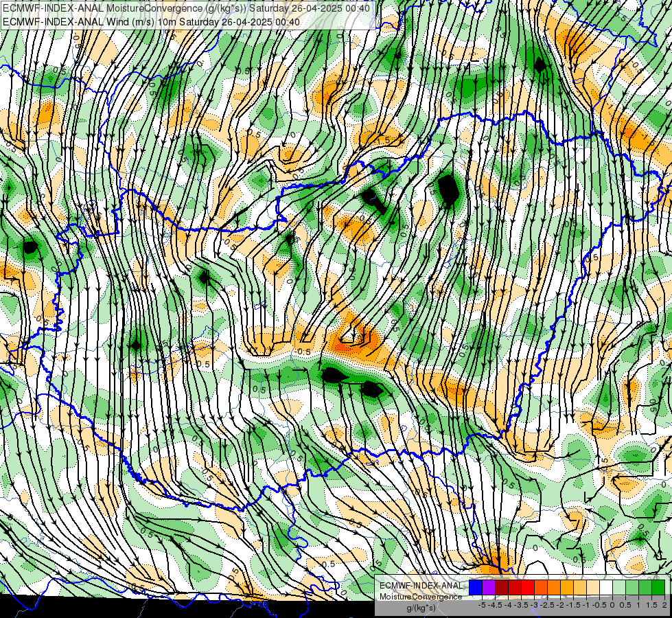The image size is (672, 618).
Task: Click the MoistureConvergence label in the legend
Action: [421, 597]
